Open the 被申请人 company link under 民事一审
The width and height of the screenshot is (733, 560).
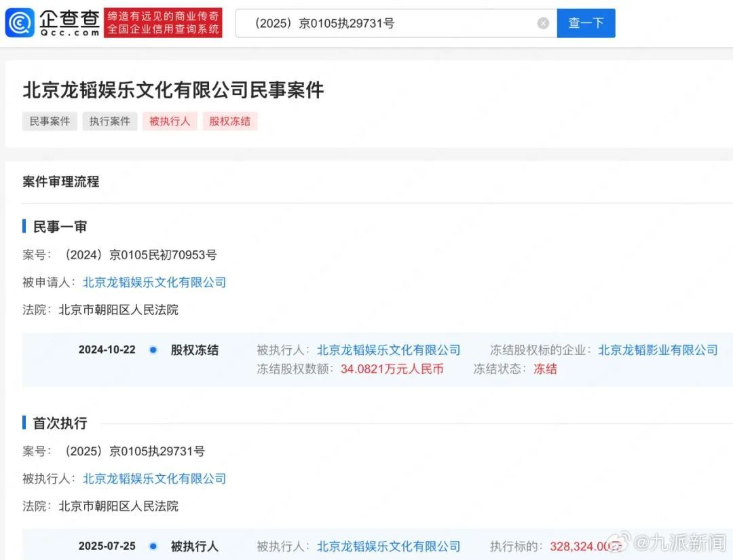[x=154, y=282]
